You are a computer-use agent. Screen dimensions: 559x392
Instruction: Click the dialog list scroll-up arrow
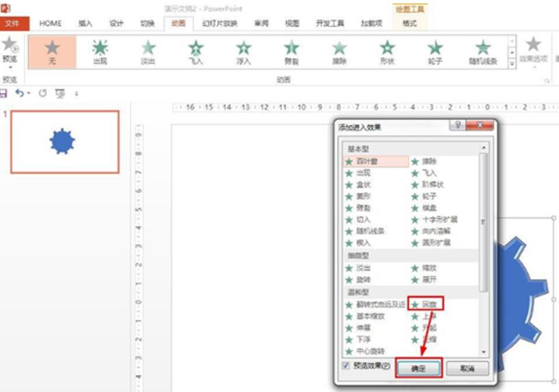(483, 147)
